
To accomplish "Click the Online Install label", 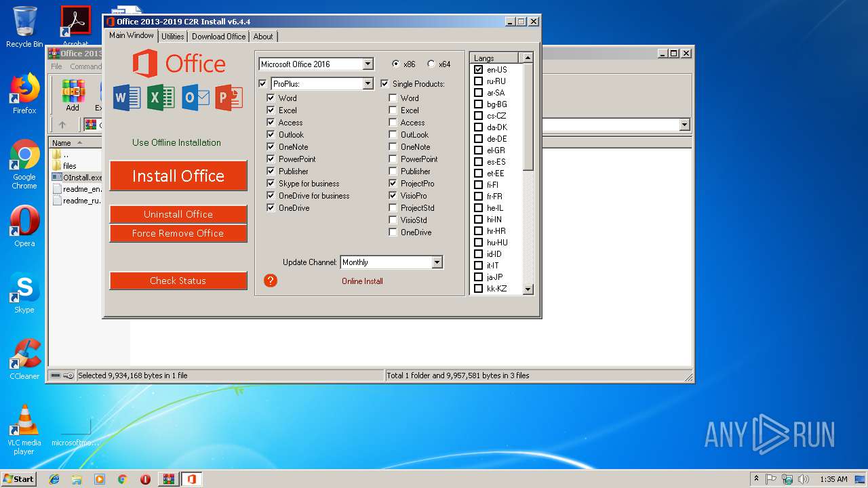I will (x=362, y=281).
